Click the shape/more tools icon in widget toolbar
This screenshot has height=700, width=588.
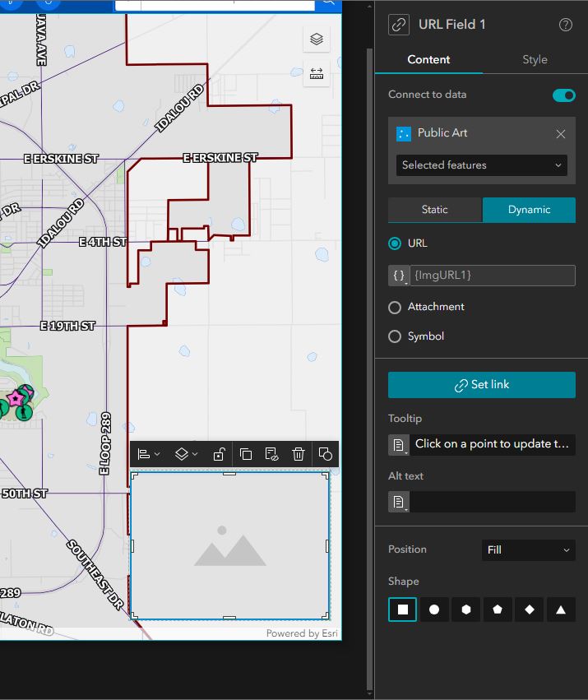325,454
